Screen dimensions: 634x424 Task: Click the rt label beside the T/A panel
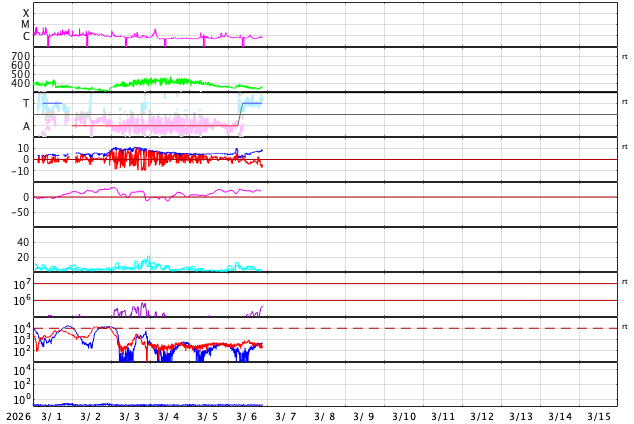tap(625, 102)
